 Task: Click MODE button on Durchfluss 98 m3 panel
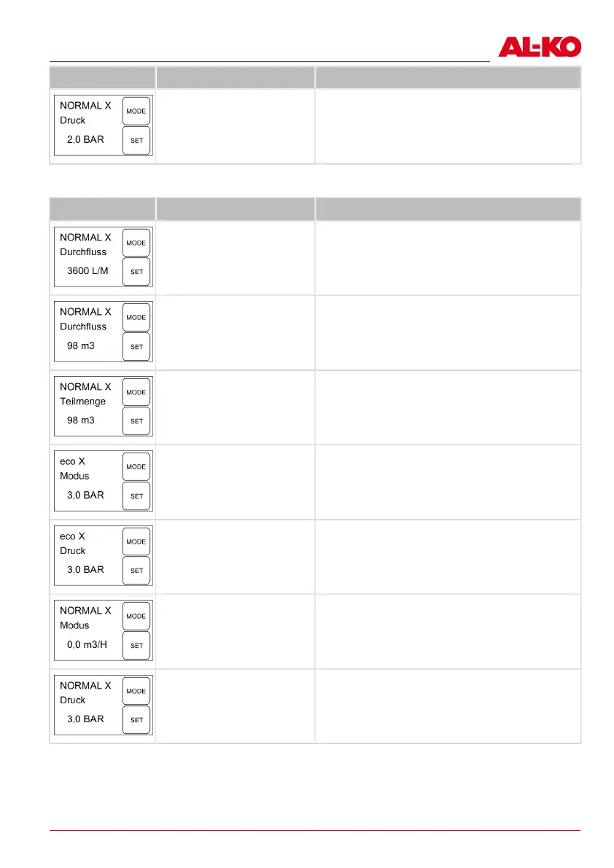[x=136, y=318]
